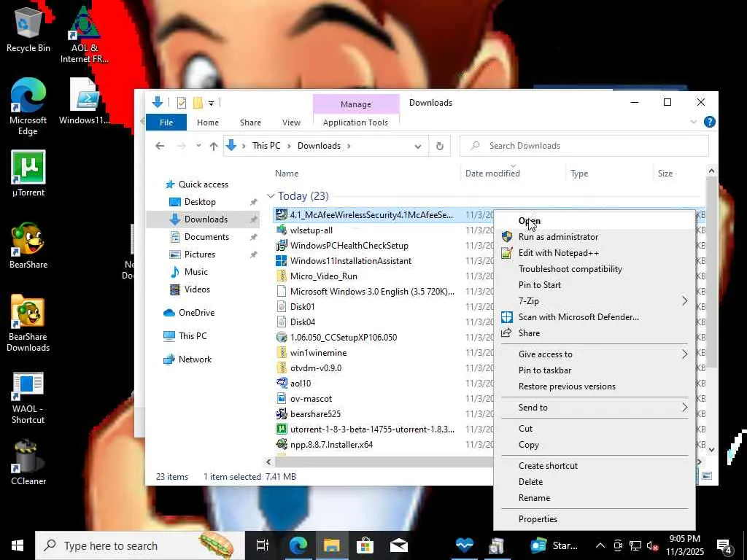The width and height of the screenshot is (747, 560).
Task: Choose Pin to taskbar
Action: 594,370
